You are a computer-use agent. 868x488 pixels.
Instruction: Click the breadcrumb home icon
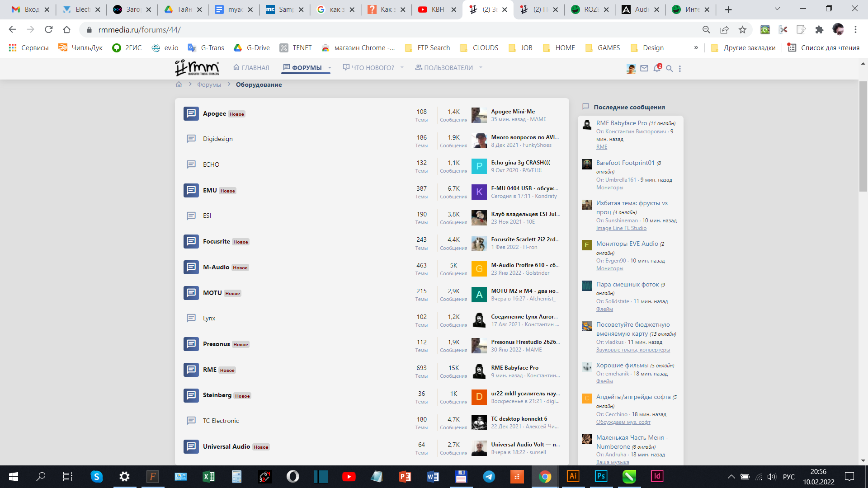pyautogui.click(x=179, y=84)
